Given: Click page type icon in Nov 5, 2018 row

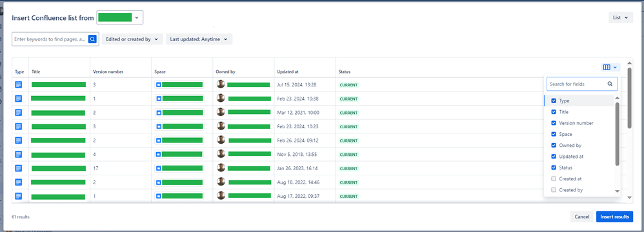Looking at the screenshot, I should click(19, 154).
